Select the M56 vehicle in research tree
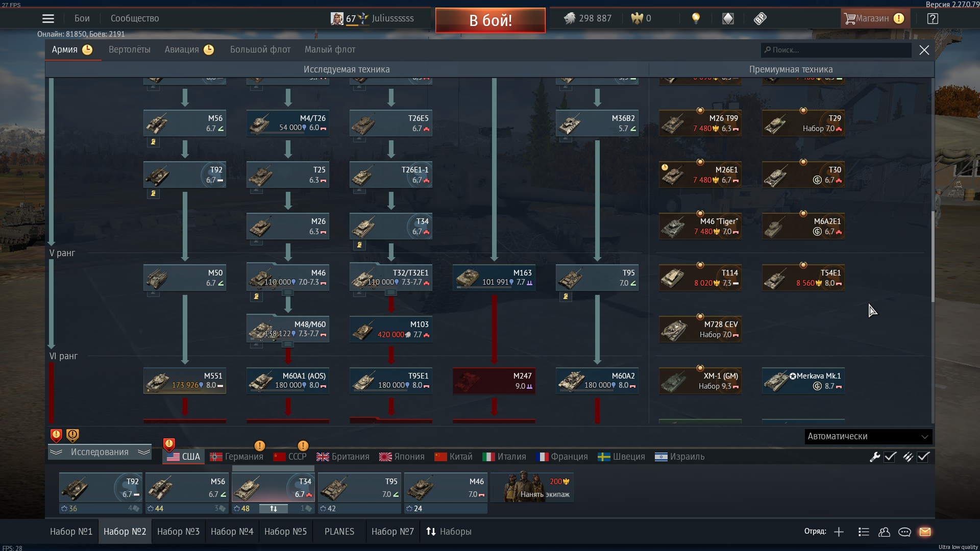Viewport: 980px width, 551px height. (185, 123)
